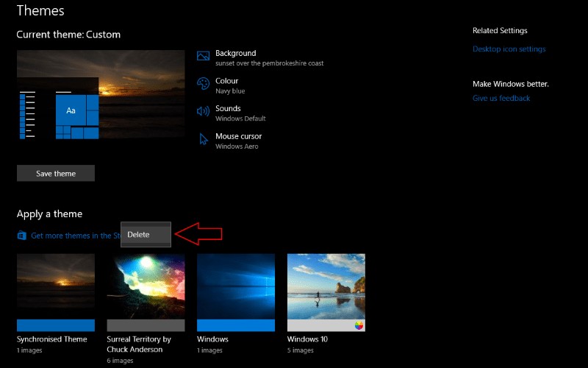This screenshot has height=368, width=588.
Task: Click the 'Navy blue' colour value
Action: 230,91
